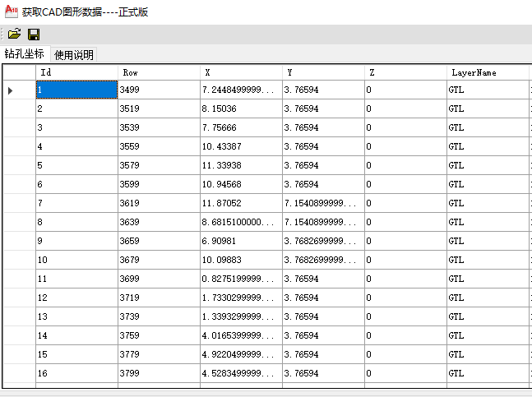Open the 使用说明 tab
The width and height of the screenshot is (532, 397).
[x=74, y=55]
